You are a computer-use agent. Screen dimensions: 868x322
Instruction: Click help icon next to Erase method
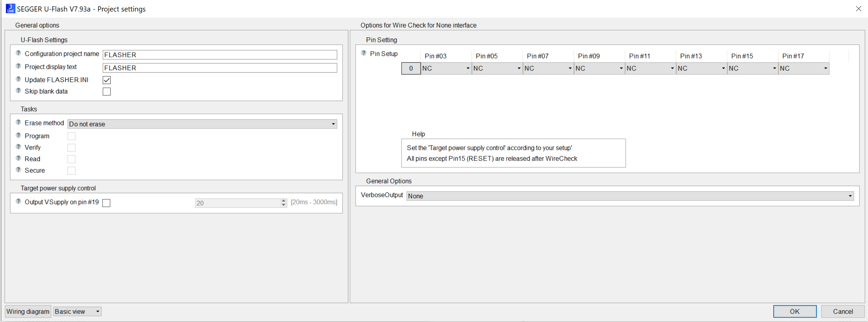pos(18,122)
